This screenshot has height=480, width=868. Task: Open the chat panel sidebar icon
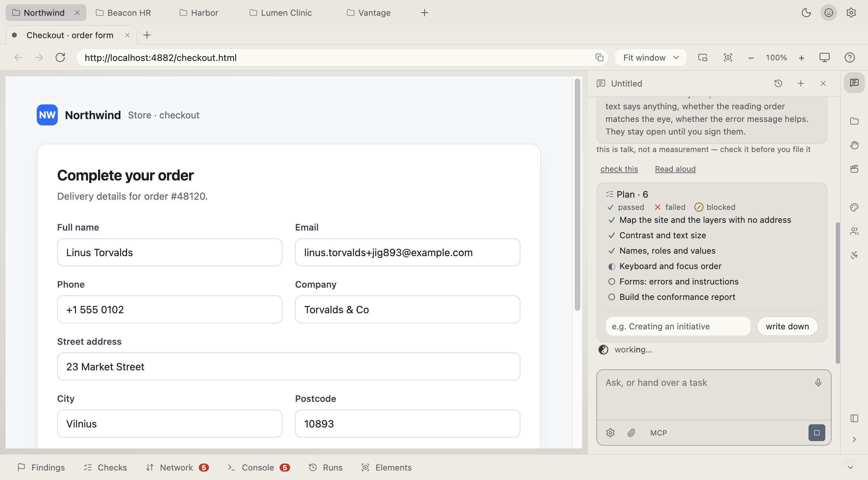pos(854,83)
